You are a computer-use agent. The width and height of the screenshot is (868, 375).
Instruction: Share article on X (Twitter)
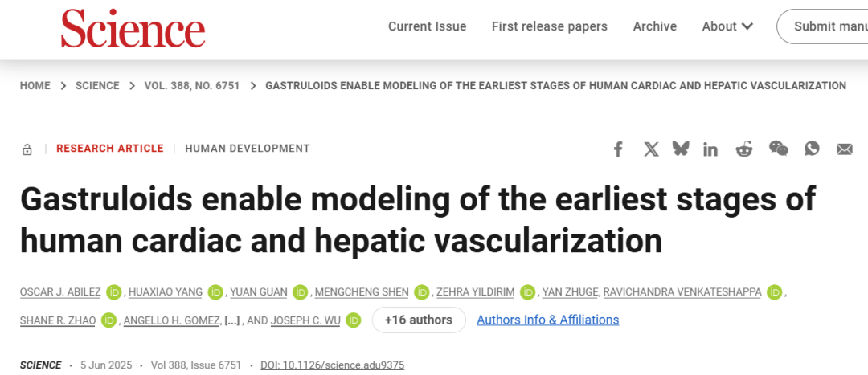coord(651,149)
